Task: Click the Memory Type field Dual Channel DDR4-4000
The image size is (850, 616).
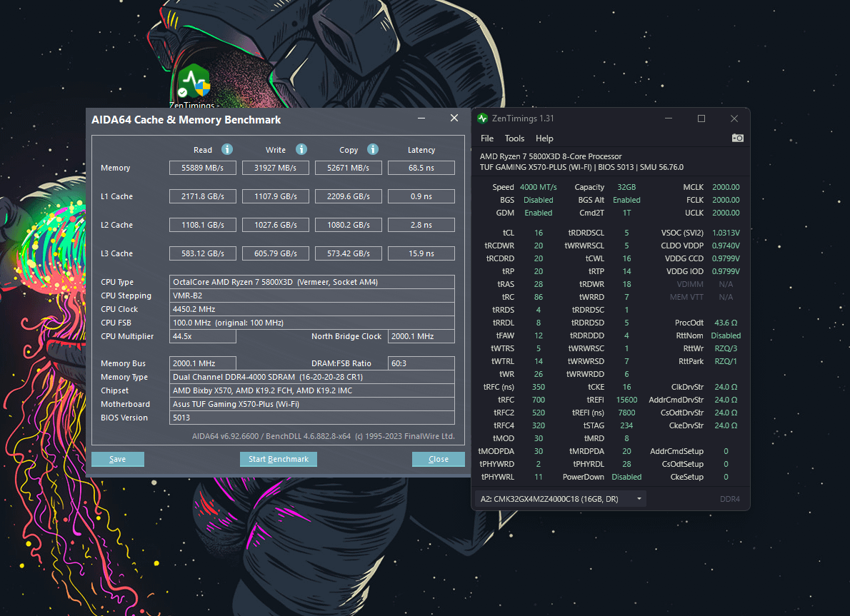Action: point(311,377)
